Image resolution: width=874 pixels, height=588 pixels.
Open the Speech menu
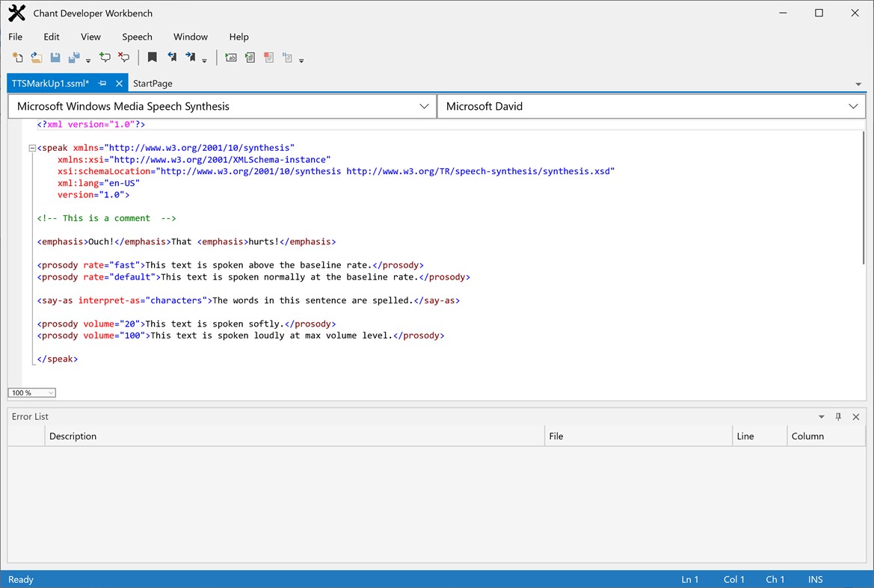point(137,37)
